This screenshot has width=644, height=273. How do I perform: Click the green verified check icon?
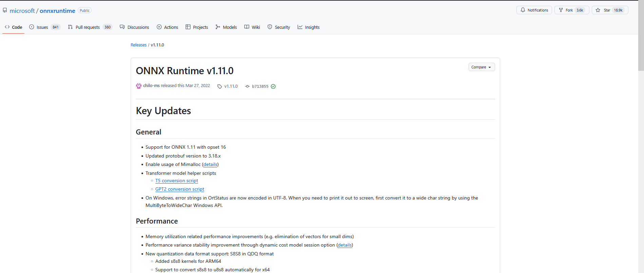coord(273,86)
